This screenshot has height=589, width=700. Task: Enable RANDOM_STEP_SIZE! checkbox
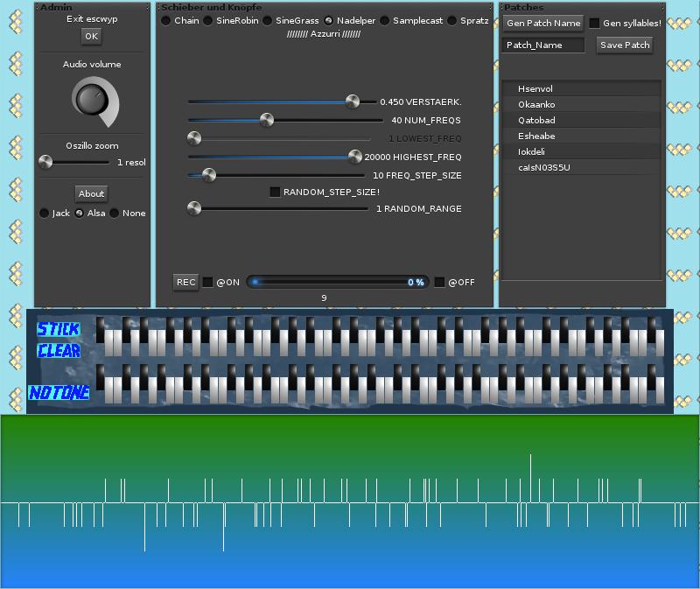(275, 192)
